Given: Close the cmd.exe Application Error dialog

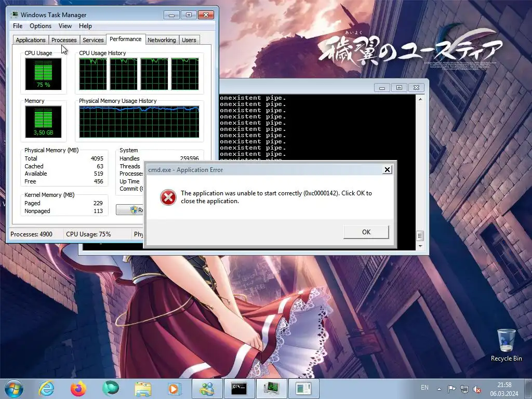Looking at the screenshot, I should [x=387, y=170].
